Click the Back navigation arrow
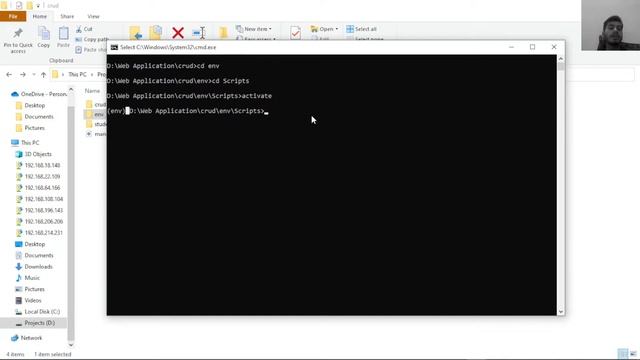640x360 pixels. (9, 75)
